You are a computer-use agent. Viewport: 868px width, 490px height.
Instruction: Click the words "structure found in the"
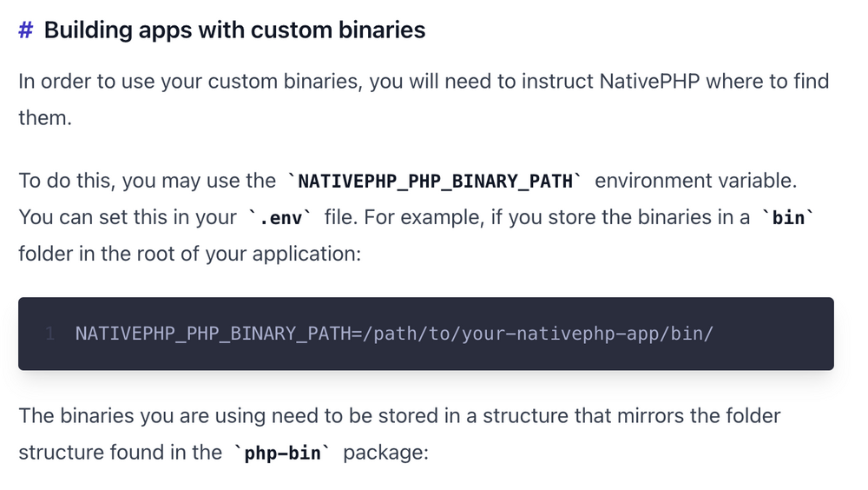coord(120,453)
